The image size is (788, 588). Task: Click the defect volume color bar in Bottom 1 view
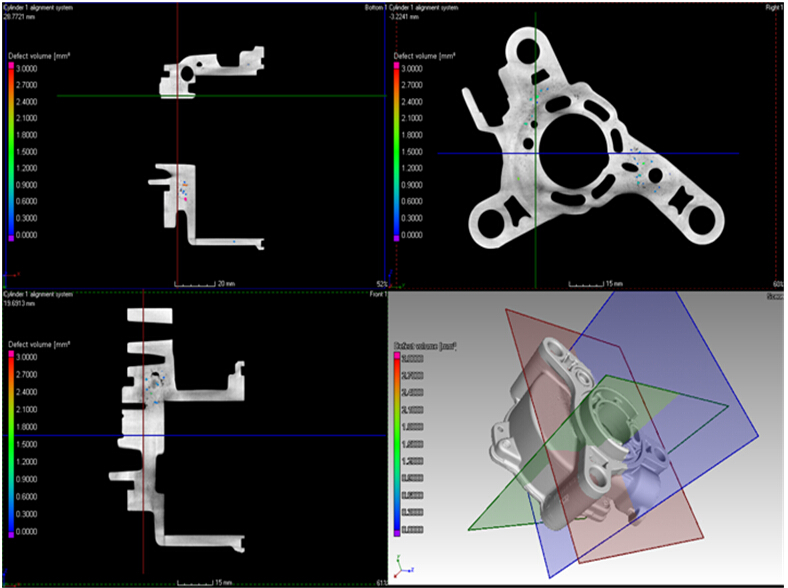tap(11, 152)
